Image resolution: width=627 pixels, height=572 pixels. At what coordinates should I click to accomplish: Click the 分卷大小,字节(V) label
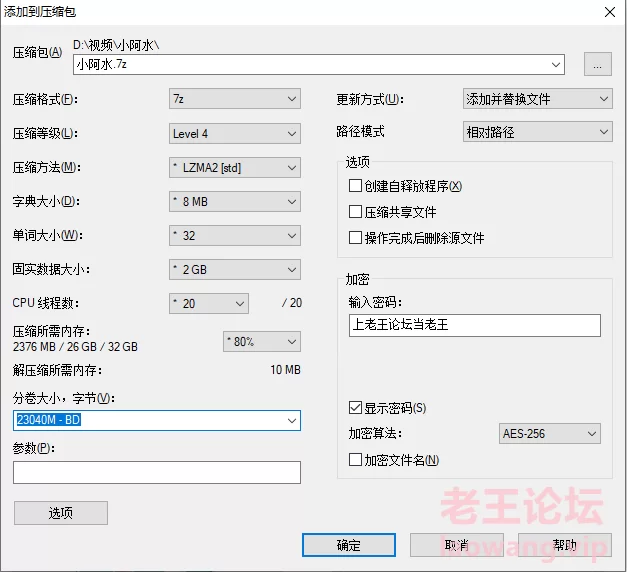click(64, 398)
